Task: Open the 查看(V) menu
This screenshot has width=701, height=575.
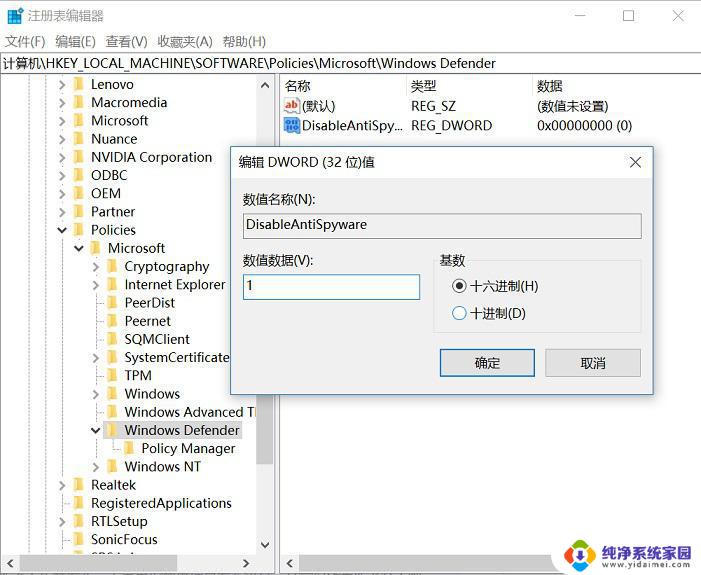Action: pos(126,42)
